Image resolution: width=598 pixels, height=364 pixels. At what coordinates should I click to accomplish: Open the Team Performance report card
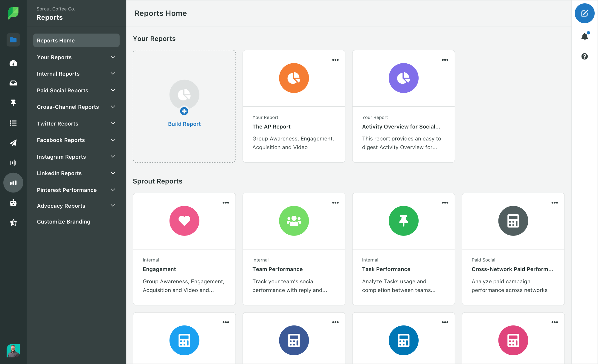click(294, 249)
